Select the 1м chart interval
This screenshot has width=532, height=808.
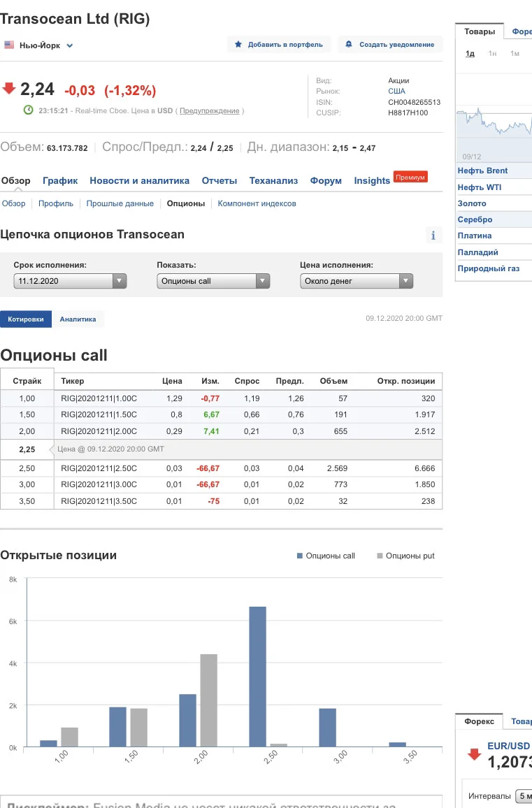(515, 54)
